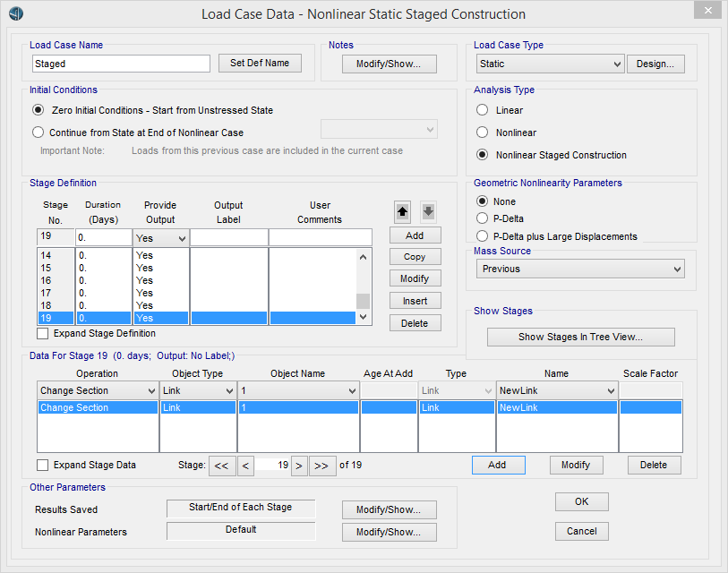Click Show Stages In Tree View button
The image size is (728, 573).
580,338
